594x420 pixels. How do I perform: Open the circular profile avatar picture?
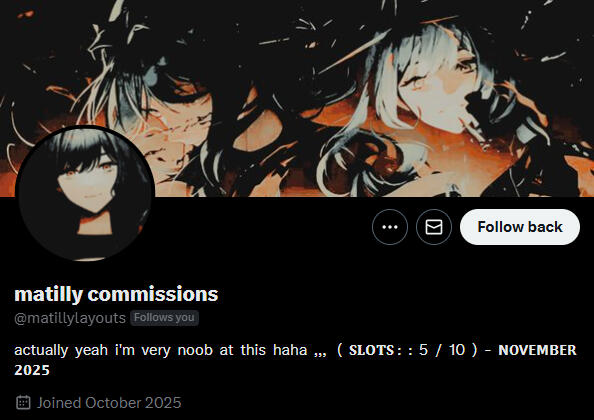[85, 194]
